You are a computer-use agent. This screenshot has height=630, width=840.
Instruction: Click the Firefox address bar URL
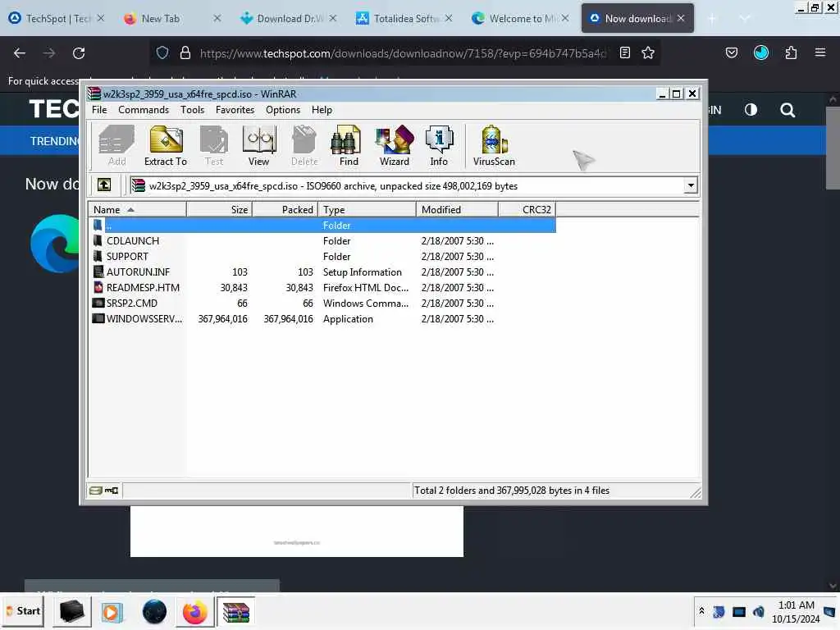coord(403,53)
